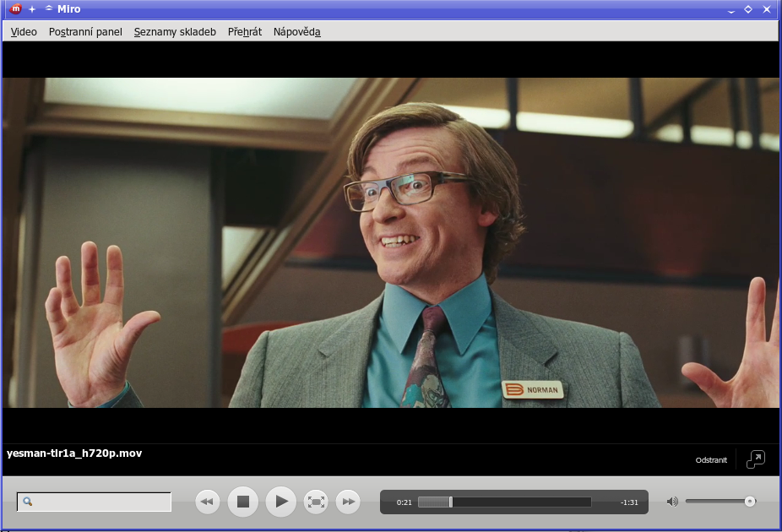Maximize the Miro window
782x532 pixels.
pyautogui.click(x=748, y=9)
